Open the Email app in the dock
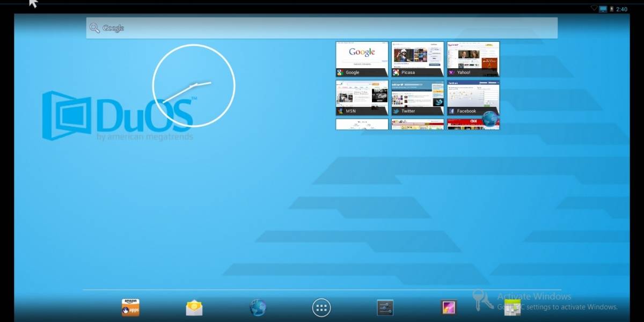644x322 pixels. (x=194, y=308)
